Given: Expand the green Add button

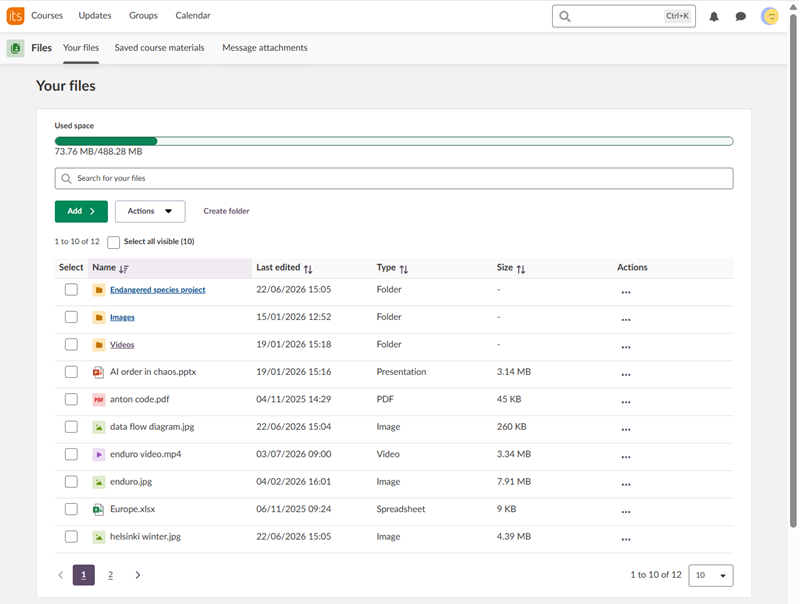Looking at the screenshot, I should point(81,211).
